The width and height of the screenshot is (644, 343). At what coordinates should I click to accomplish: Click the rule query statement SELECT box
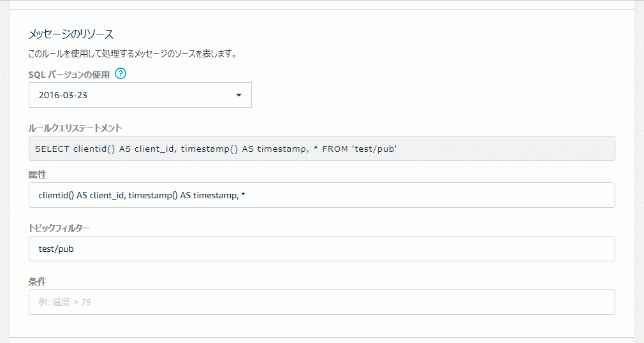[x=321, y=149]
